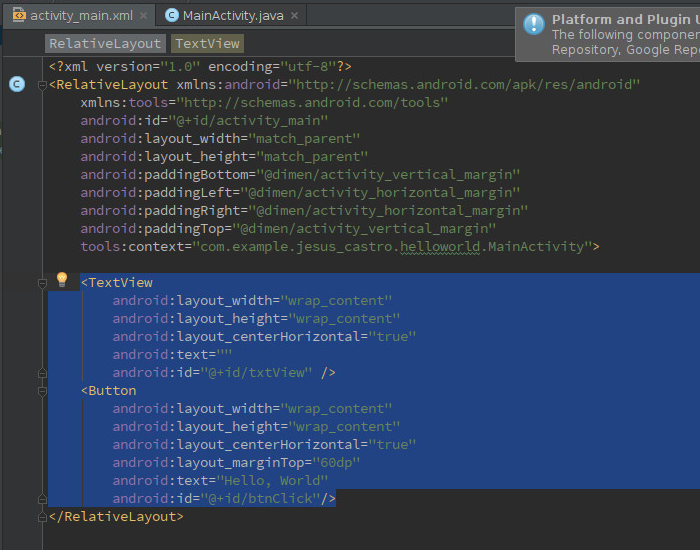Screen dimensions: 700x550
Task: Select the TextView breadcrumb
Action: coord(208,43)
